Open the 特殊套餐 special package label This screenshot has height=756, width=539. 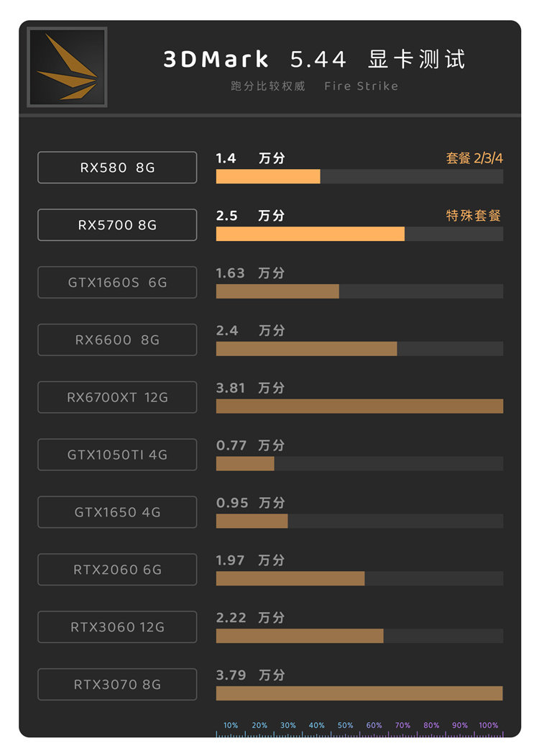pos(474,216)
